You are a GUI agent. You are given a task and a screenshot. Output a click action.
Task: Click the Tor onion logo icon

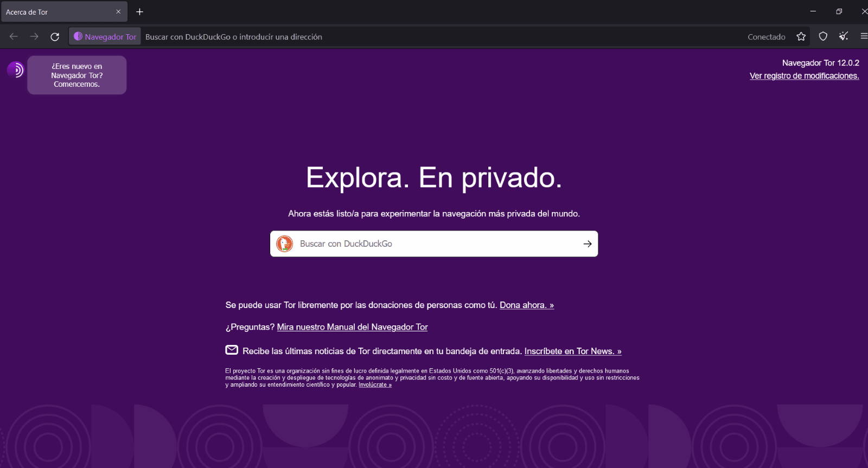15,69
